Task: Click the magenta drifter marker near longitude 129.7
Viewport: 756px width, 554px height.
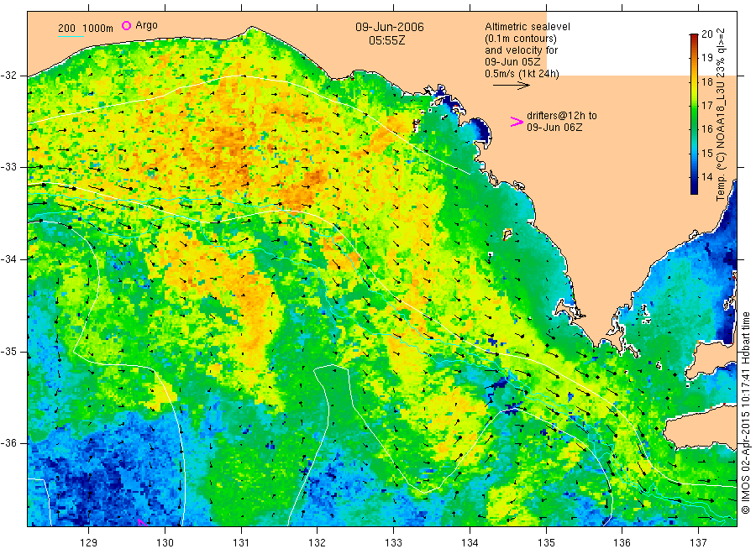Action: point(142,522)
